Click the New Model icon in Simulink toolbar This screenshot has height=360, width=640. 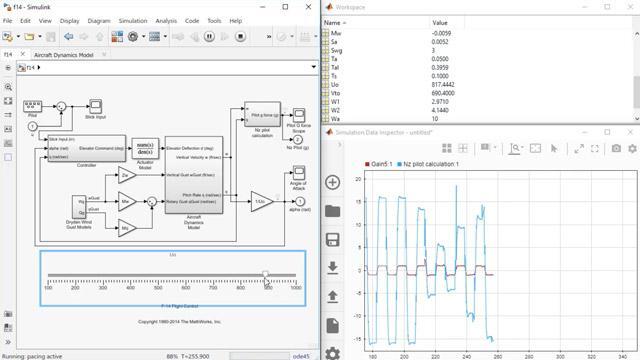8,37
